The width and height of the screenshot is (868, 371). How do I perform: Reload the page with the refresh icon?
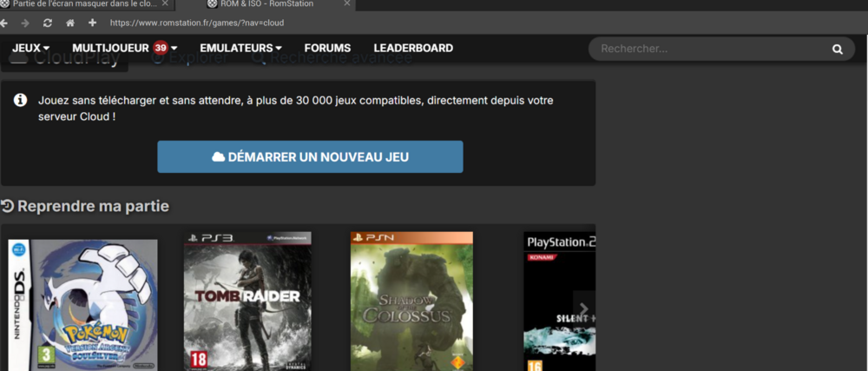click(48, 23)
